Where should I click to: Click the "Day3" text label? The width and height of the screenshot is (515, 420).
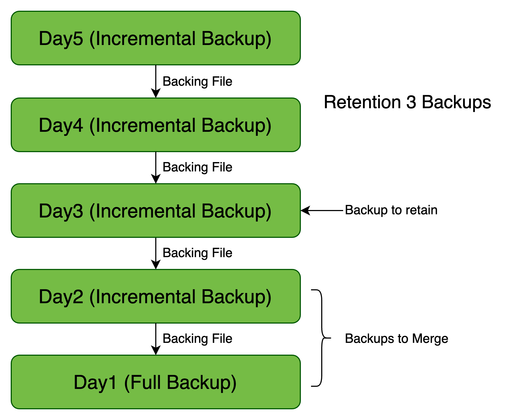61,211
